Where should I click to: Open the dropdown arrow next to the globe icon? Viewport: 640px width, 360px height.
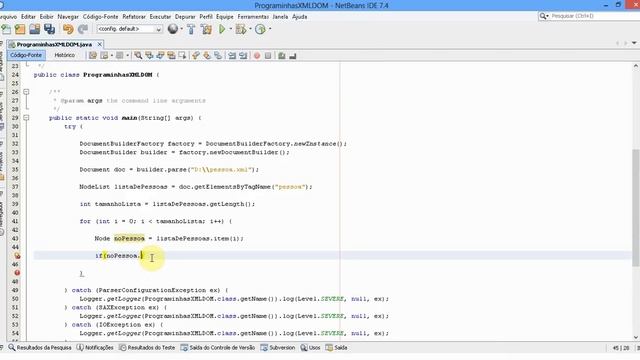click(181, 29)
